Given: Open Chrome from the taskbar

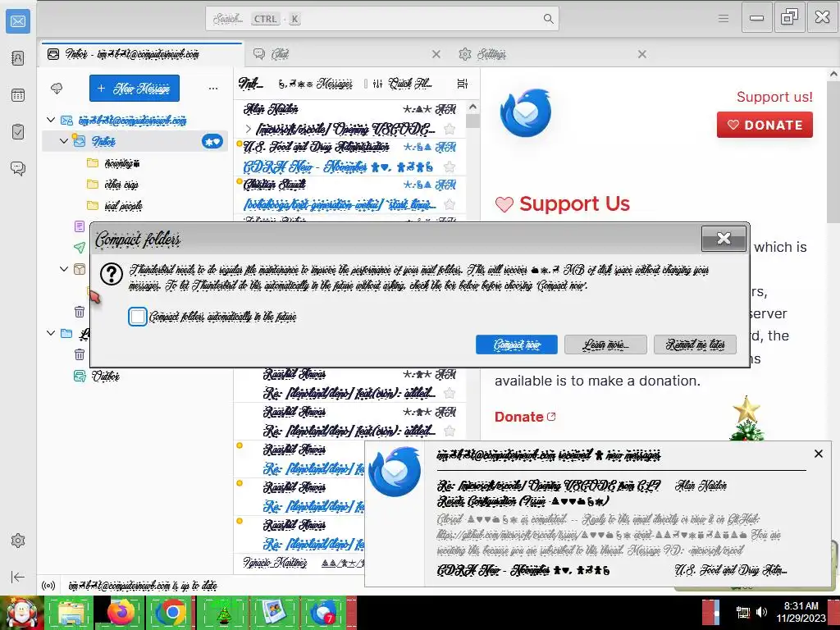Looking at the screenshot, I should pos(171,613).
